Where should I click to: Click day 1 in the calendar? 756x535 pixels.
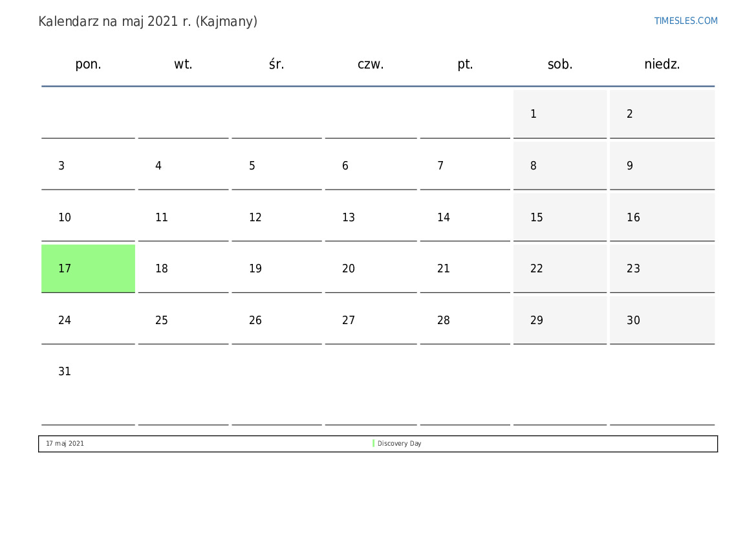point(560,114)
